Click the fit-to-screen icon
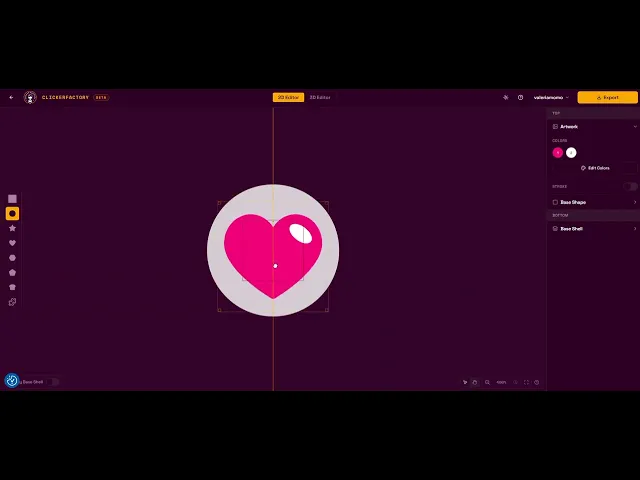 (x=527, y=382)
